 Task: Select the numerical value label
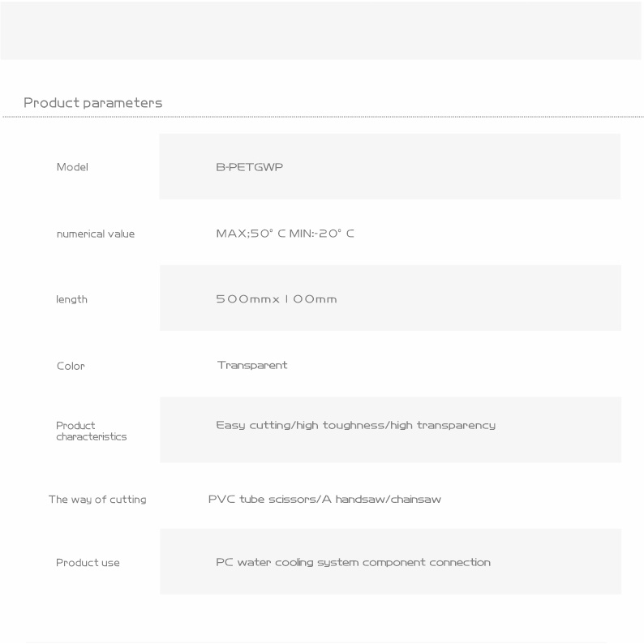[96, 234]
